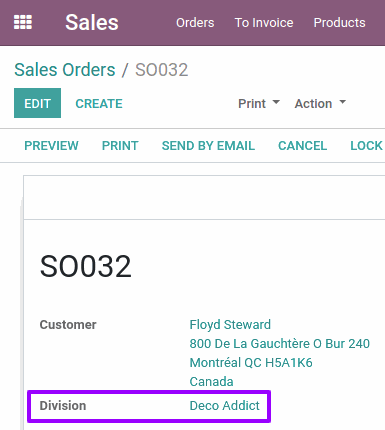This screenshot has width=385, height=430.
Task: Click the CREATE button
Action: click(x=99, y=104)
